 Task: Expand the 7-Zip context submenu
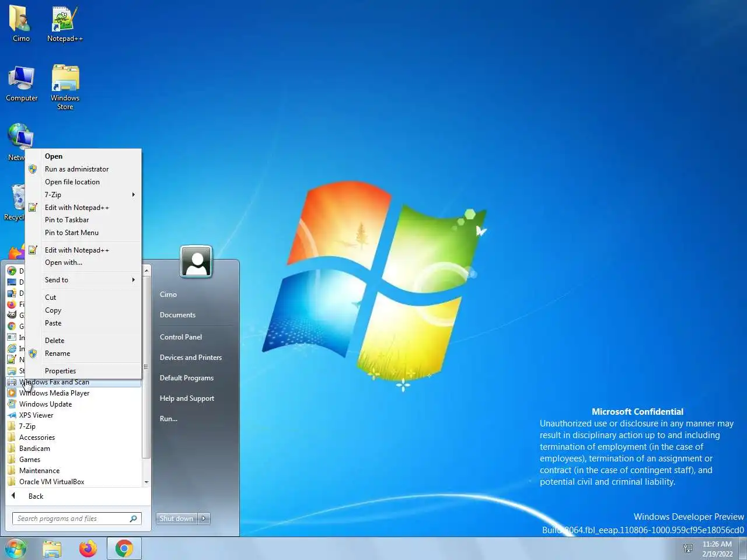click(83, 195)
